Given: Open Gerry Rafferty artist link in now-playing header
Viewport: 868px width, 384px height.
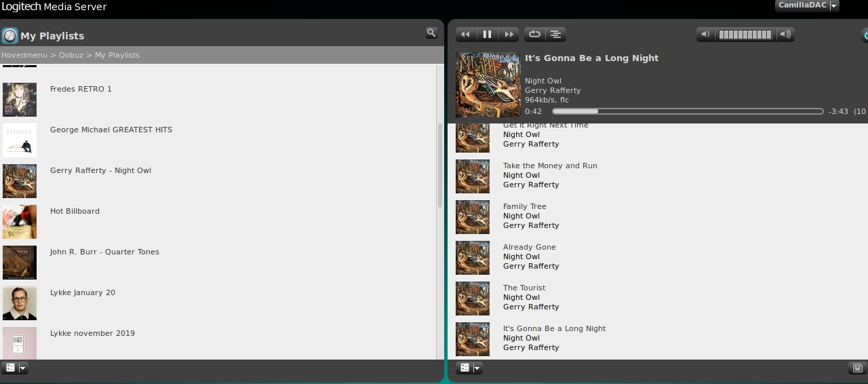Looking at the screenshot, I should pos(553,90).
